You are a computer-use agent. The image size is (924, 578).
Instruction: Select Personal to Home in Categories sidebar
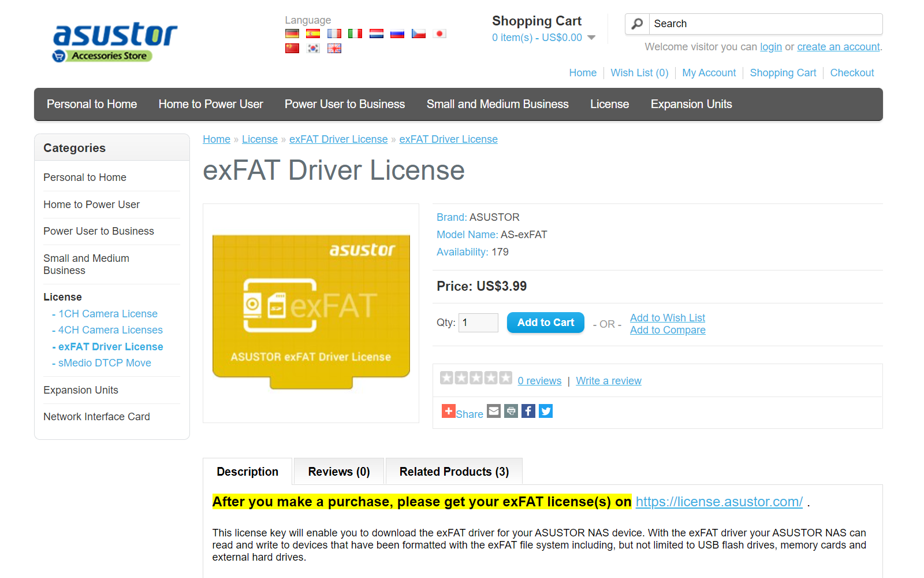tap(85, 177)
